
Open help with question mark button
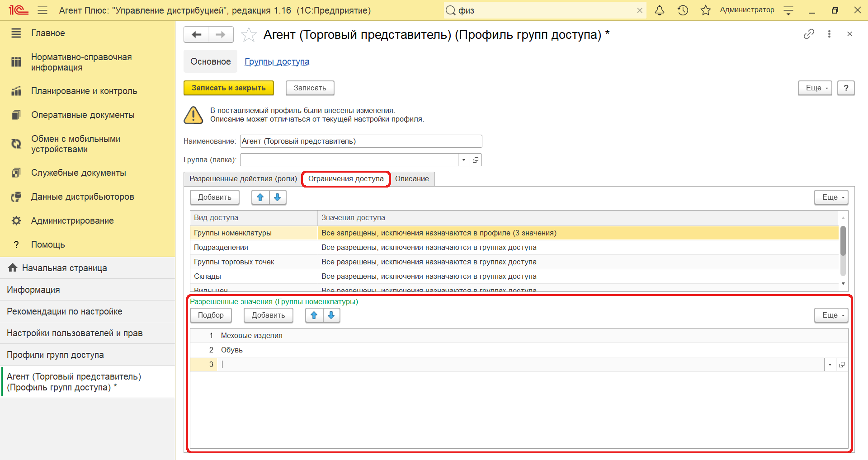(x=846, y=88)
